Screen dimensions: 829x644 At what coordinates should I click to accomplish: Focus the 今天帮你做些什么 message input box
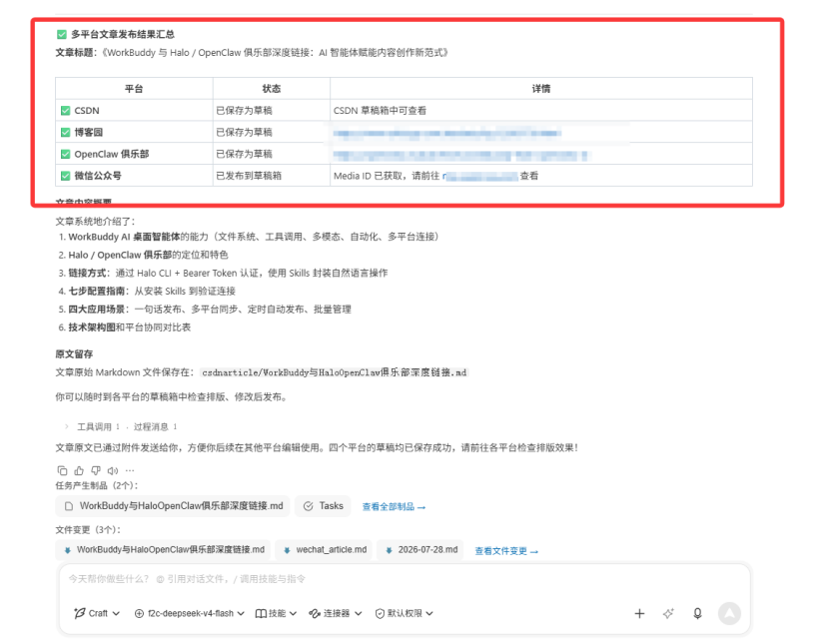[405, 579]
